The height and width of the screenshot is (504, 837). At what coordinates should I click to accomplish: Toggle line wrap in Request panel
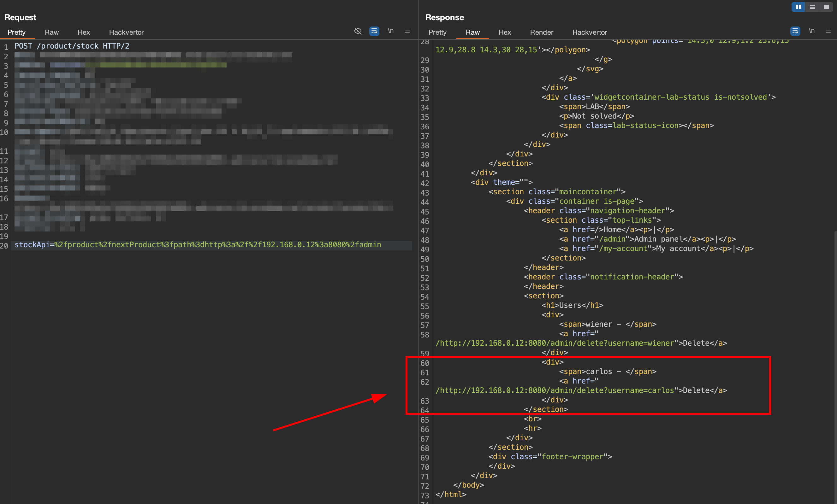374,31
